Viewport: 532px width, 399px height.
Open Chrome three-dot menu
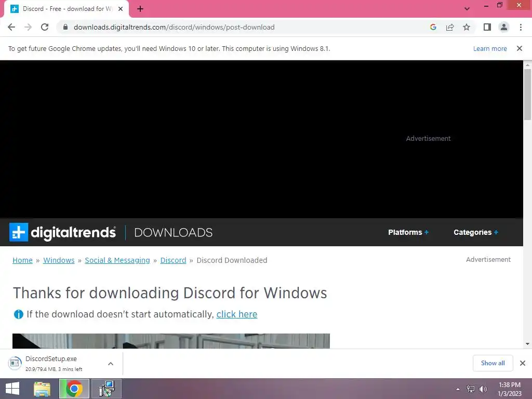click(x=521, y=27)
